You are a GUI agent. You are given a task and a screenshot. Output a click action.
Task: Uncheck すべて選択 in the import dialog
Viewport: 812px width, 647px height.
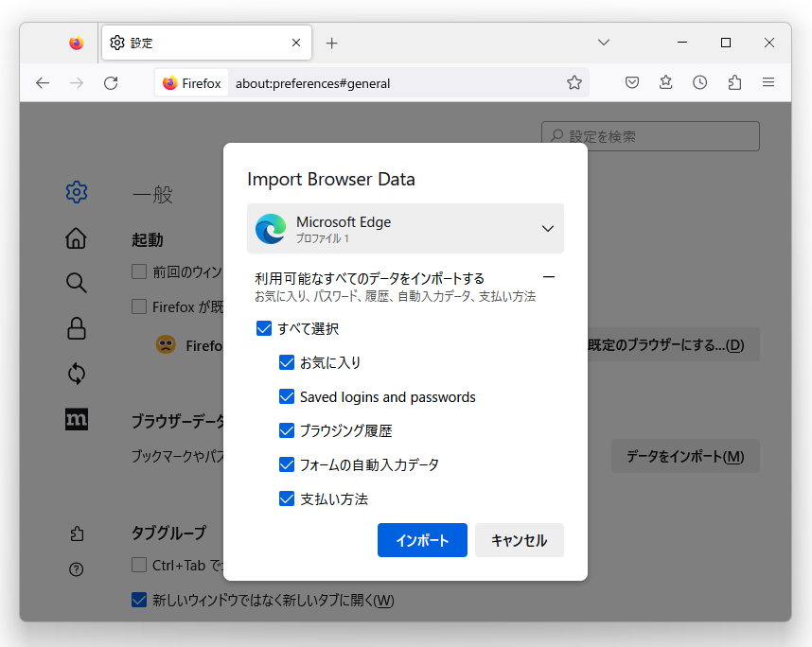(x=263, y=328)
